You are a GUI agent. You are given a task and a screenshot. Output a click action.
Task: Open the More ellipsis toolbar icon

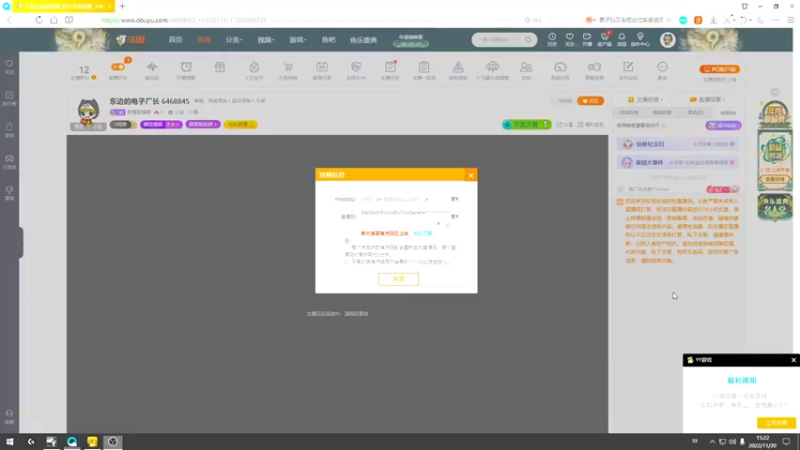pos(662,67)
